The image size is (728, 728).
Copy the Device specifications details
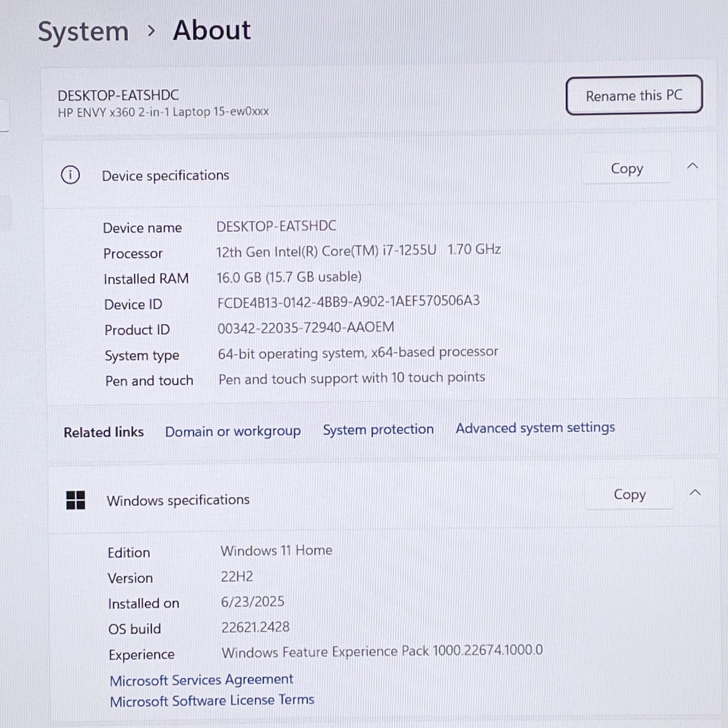(626, 168)
